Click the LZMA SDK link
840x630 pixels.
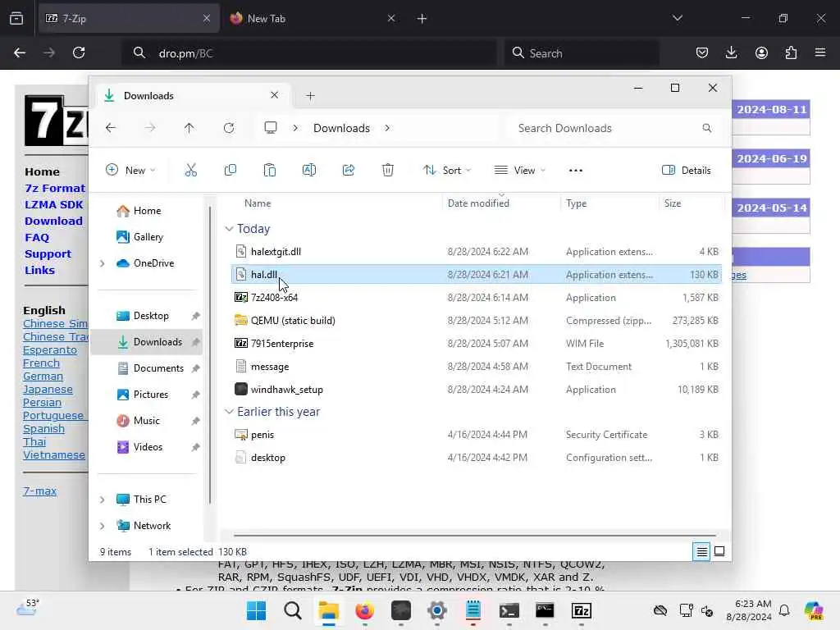(x=53, y=204)
